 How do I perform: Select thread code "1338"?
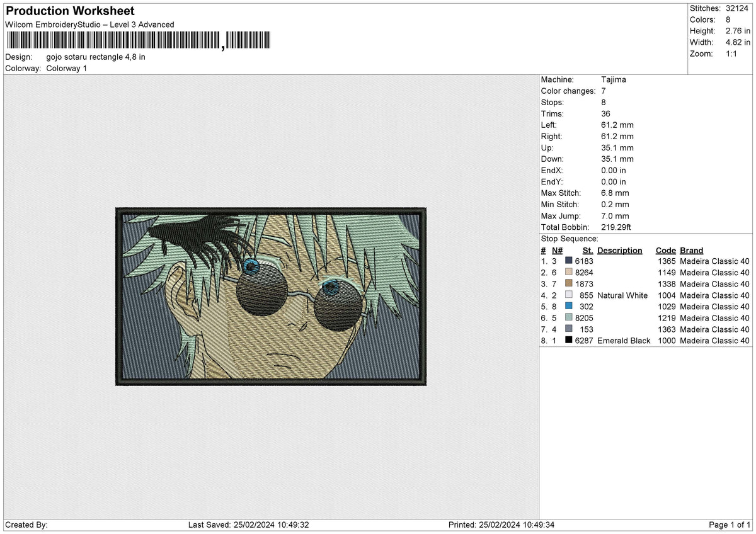667,284
